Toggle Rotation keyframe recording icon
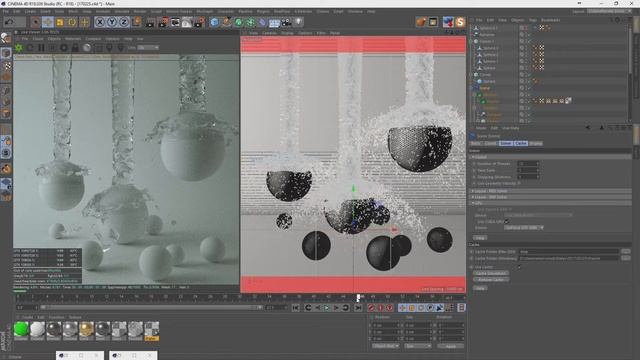 click(x=421, y=308)
